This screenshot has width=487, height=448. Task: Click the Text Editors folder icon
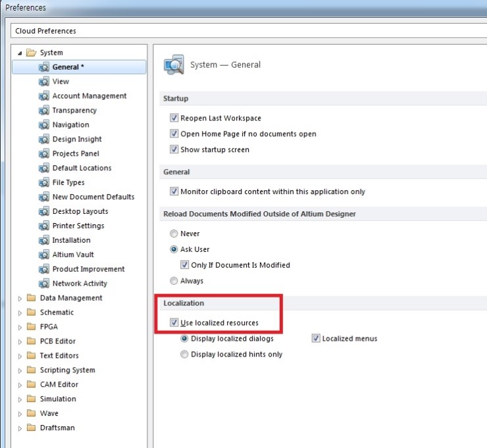[x=31, y=355]
